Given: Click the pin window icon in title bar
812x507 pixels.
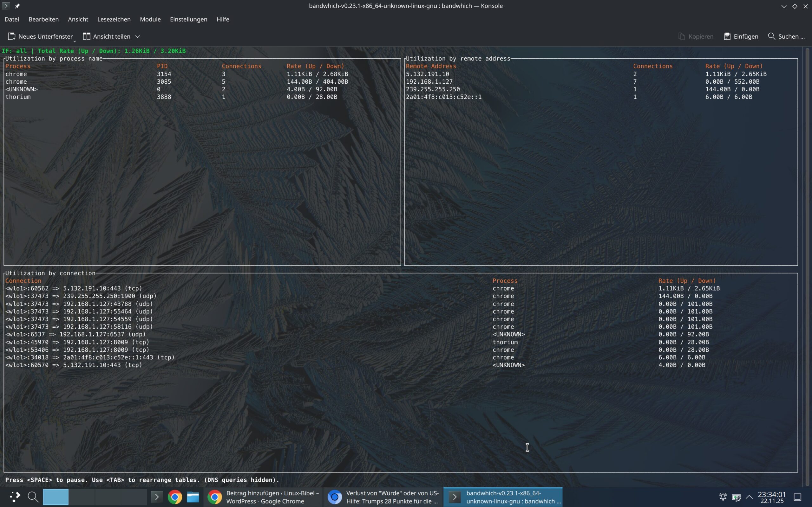Looking at the screenshot, I should point(17,6).
